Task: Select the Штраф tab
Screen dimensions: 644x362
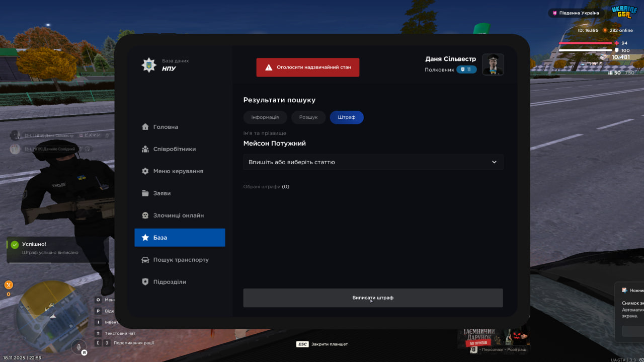Action: tap(347, 117)
